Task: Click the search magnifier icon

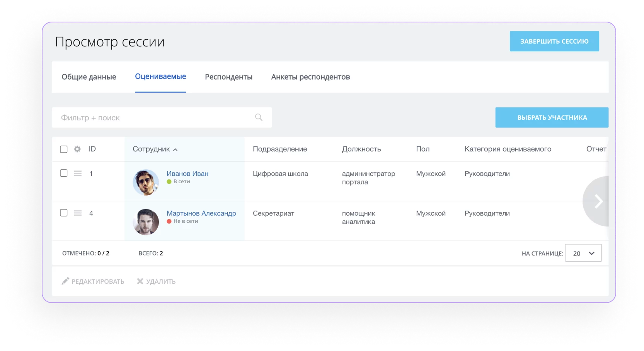Action: coord(258,117)
